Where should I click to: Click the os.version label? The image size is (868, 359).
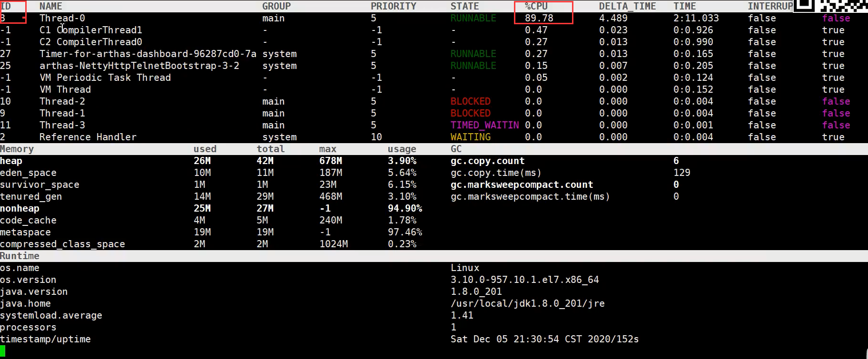coord(28,280)
